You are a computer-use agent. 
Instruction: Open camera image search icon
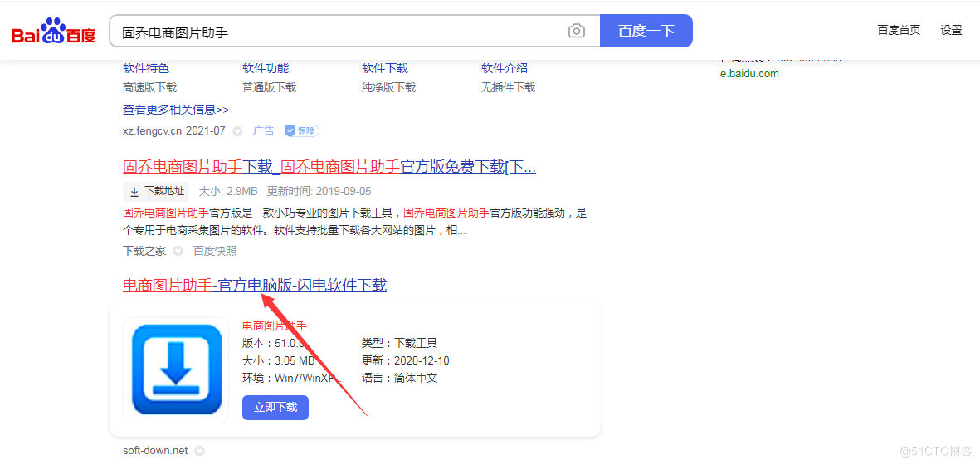pos(576,31)
